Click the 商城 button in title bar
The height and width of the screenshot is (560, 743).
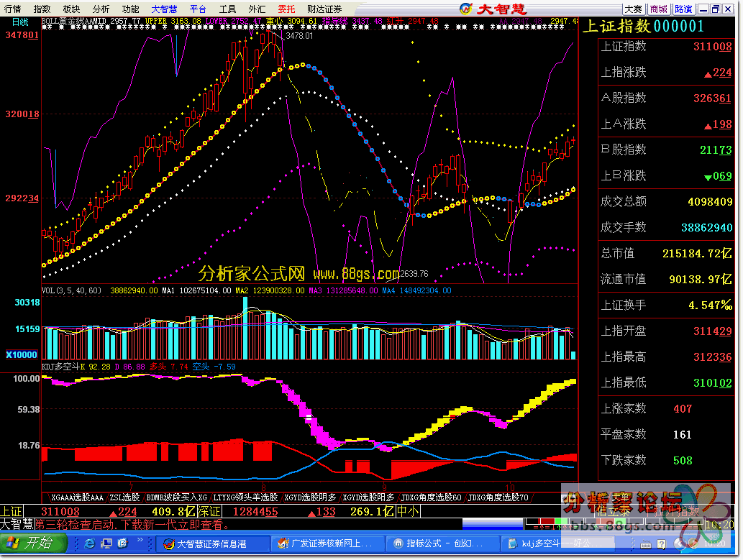(x=659, y=9)
